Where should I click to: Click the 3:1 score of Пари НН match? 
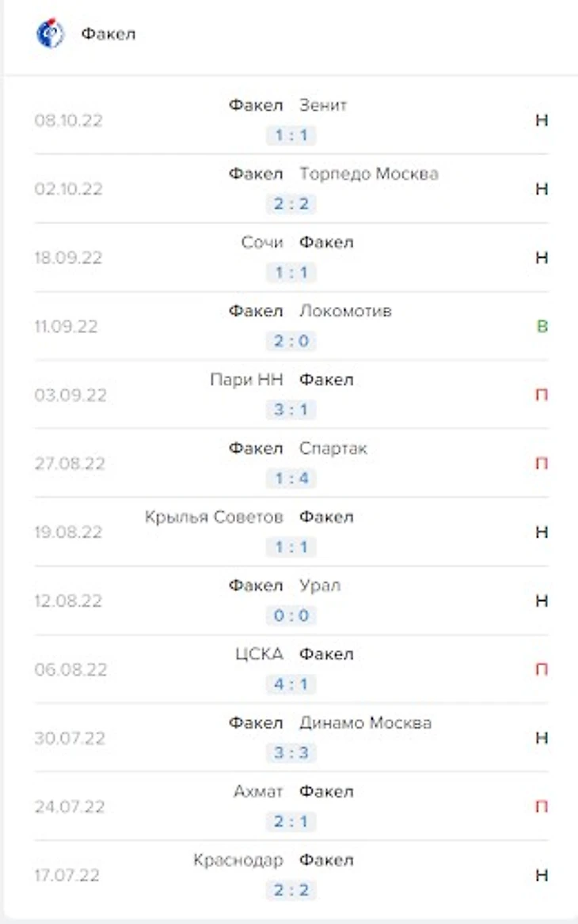291,410
